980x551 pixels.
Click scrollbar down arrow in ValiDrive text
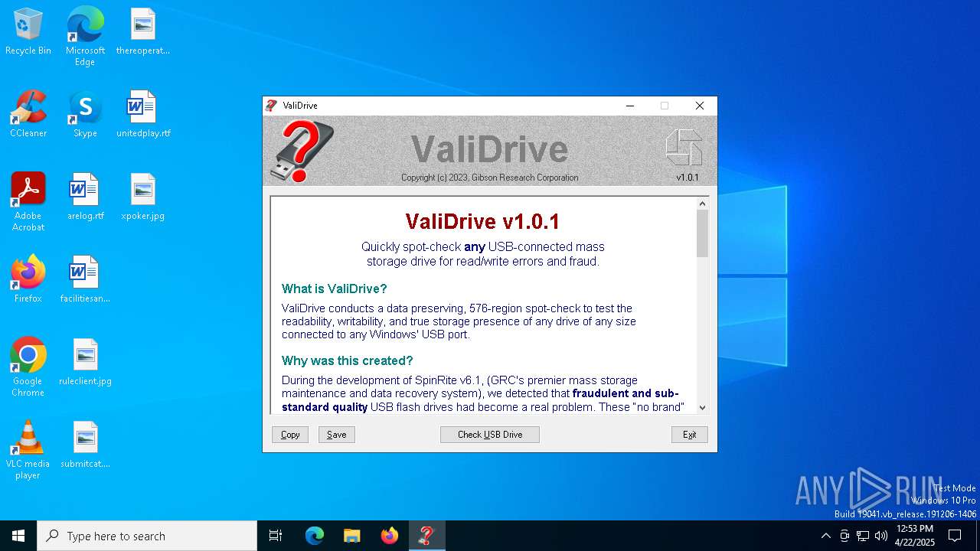point(702,408)
